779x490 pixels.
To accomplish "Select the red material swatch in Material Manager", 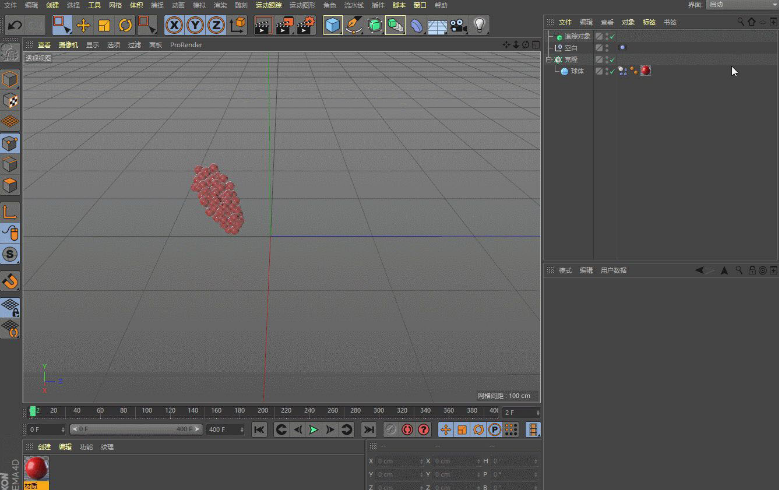I will coord(37,469).
